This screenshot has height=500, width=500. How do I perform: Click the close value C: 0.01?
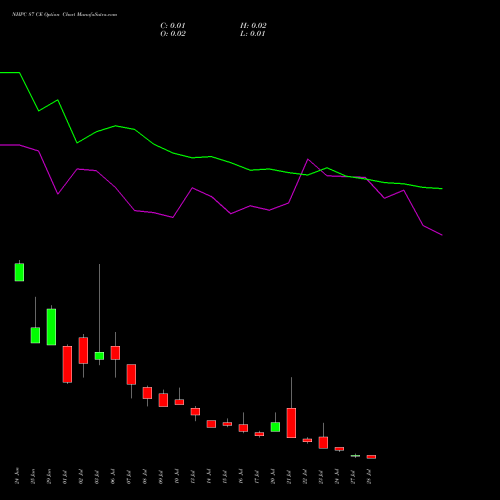(x=173, y=26)
